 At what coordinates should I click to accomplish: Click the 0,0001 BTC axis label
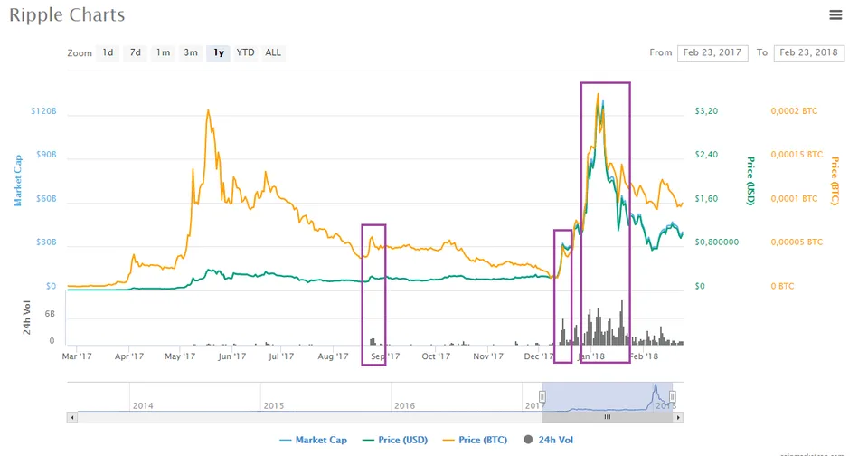point(794,198)
